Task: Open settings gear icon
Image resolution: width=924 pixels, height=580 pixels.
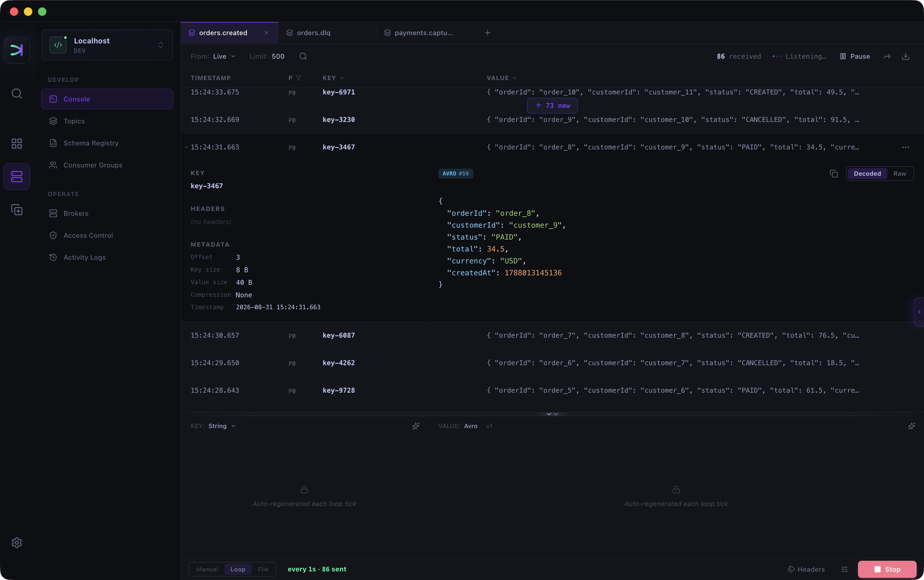Action: pos(17,543)
